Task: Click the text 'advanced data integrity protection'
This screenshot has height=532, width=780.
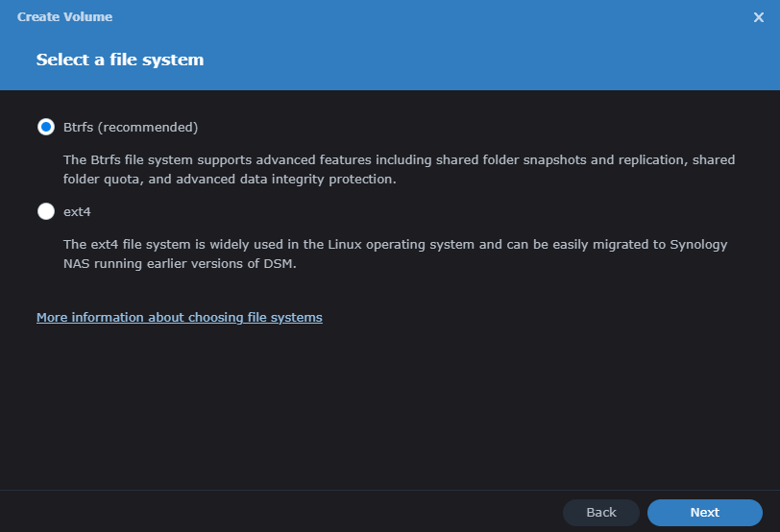Action: [283, 180]
